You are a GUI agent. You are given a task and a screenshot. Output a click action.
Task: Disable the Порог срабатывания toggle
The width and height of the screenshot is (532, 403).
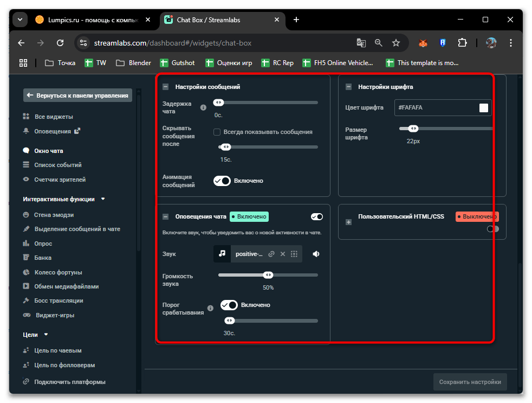(x=229, y=305)
